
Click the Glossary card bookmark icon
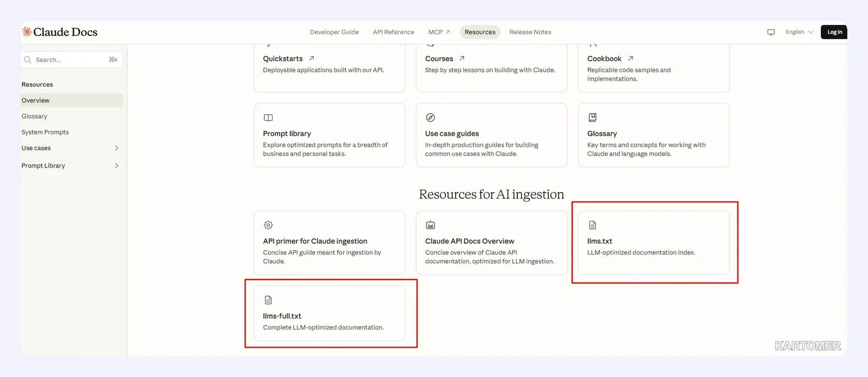[x=592, y=118]
